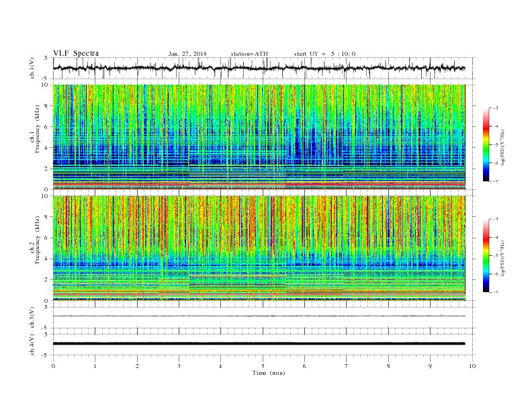Click the ch.1 spectrogram color scale bar
The image size is (532, 411).
pos(486,145)
